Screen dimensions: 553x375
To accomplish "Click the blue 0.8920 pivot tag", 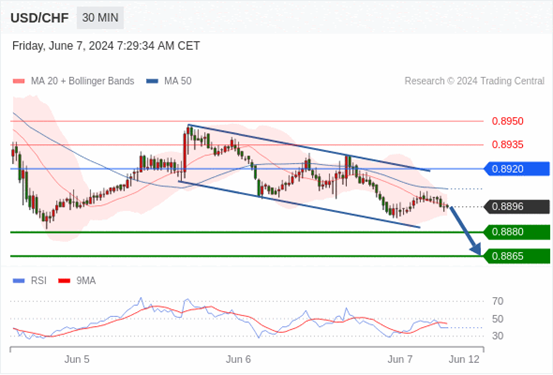I will (x=516, y=169).
